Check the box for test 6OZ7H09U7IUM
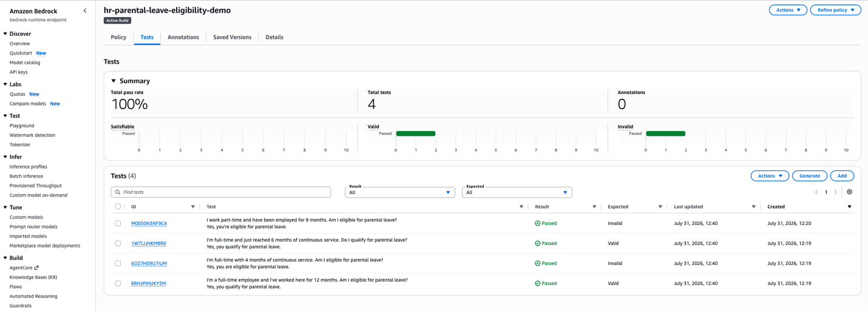 click(118, 263)
